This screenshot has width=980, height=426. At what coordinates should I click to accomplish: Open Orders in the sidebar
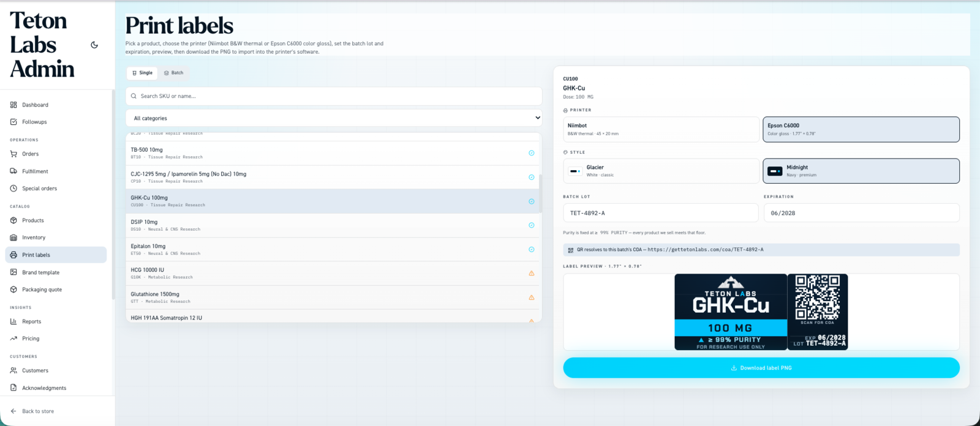(56, 154)
